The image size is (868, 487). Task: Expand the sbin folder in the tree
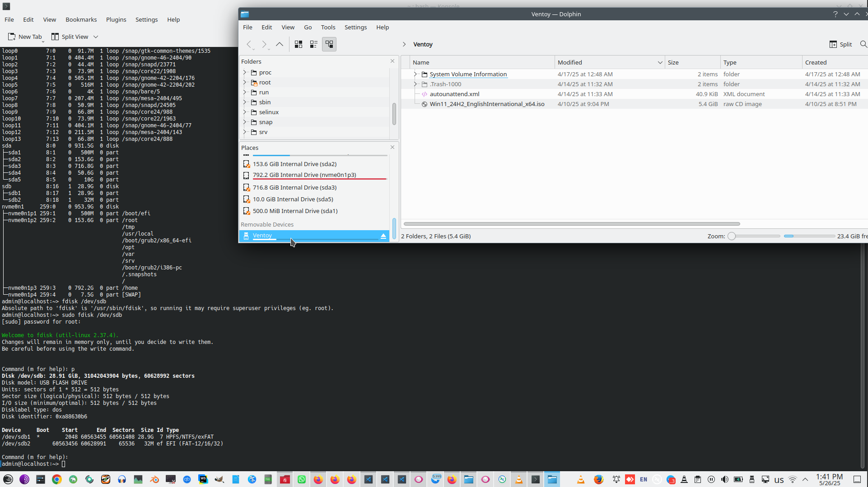pyautogui.click(x=245, y=102)
